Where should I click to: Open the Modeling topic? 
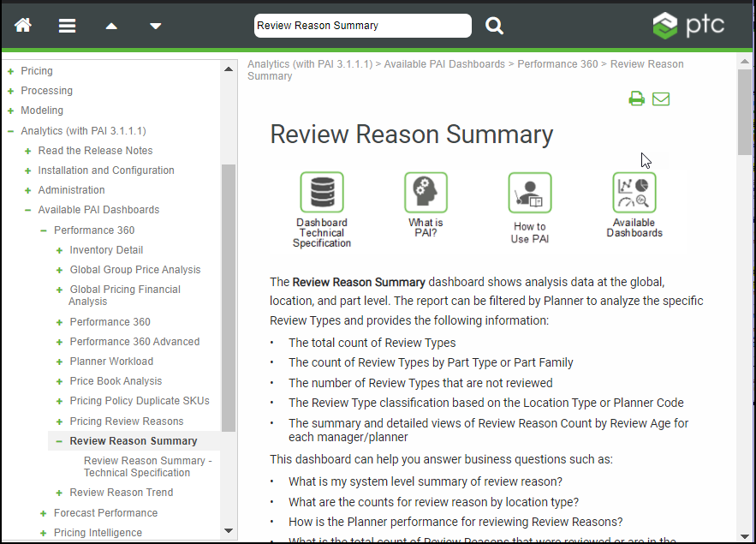(42, 111)
